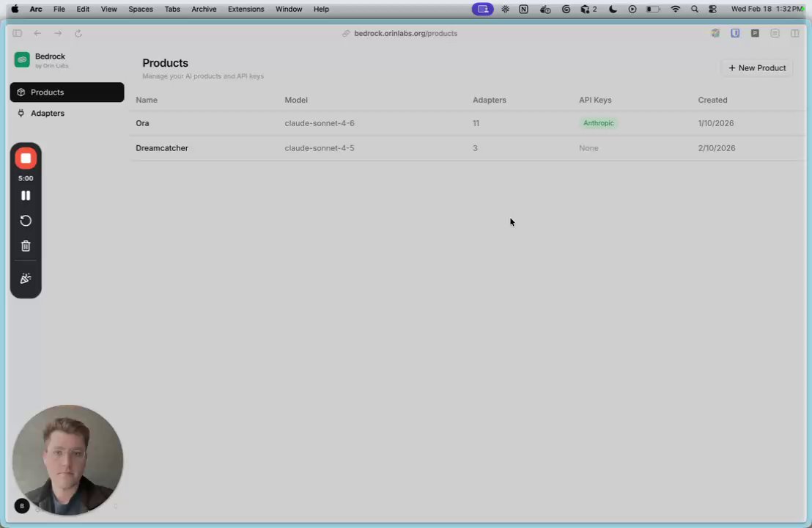812x528 pixels.
Task: Open the Tabs menu
Action: pos(172,9)
